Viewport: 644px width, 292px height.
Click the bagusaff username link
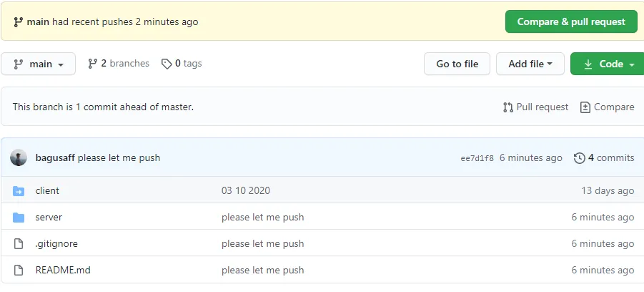tap(55, 158)
